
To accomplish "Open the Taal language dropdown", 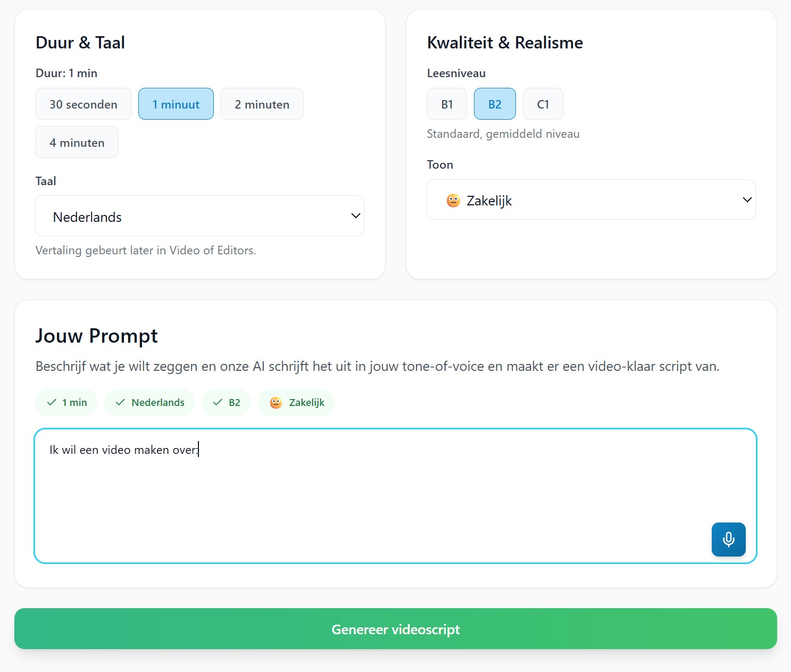I will (199, 216).
